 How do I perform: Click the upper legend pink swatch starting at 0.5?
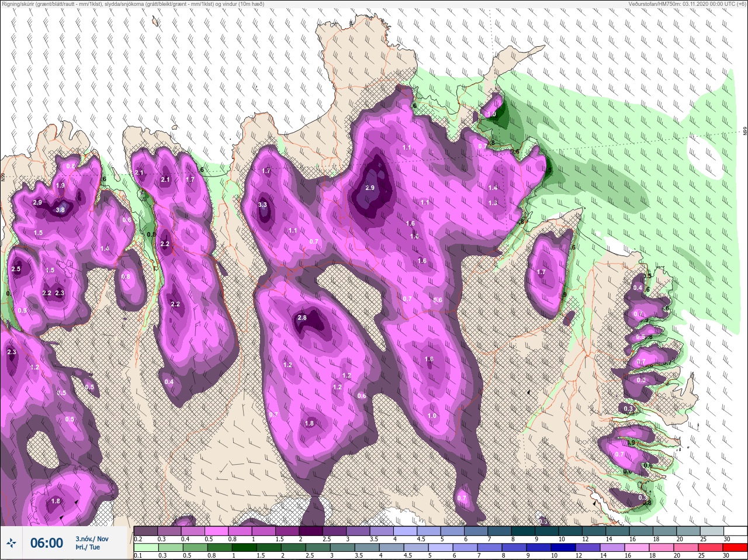point(217,531)
